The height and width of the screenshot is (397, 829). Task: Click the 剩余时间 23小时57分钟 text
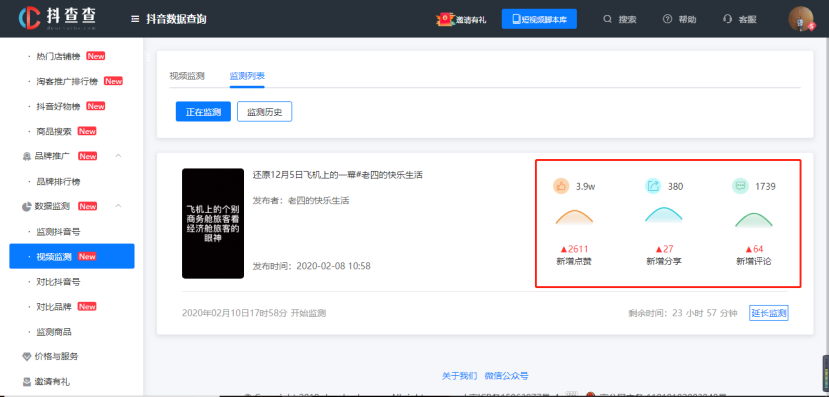point(683,313)
